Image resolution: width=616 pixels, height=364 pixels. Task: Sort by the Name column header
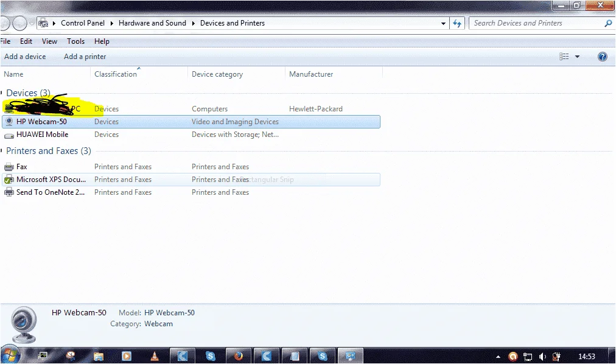click(45, 74)
